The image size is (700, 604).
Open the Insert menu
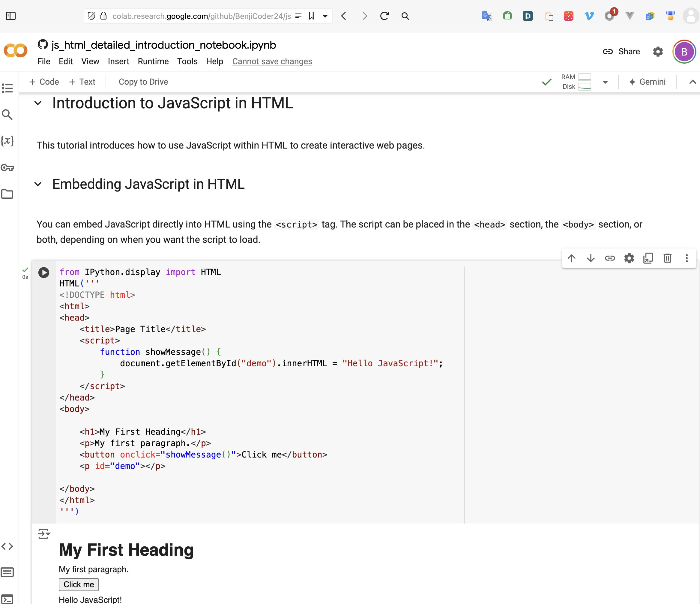(x=118, y=61)
